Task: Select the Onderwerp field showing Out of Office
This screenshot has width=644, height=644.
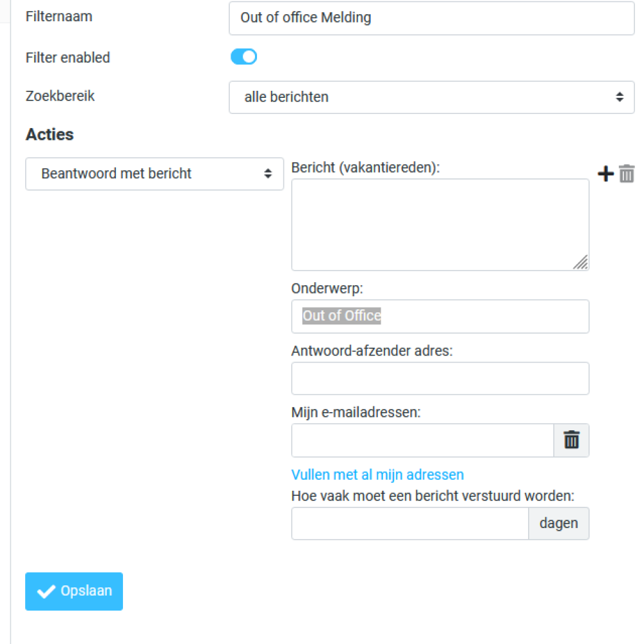Action: (x=440, y=316)
